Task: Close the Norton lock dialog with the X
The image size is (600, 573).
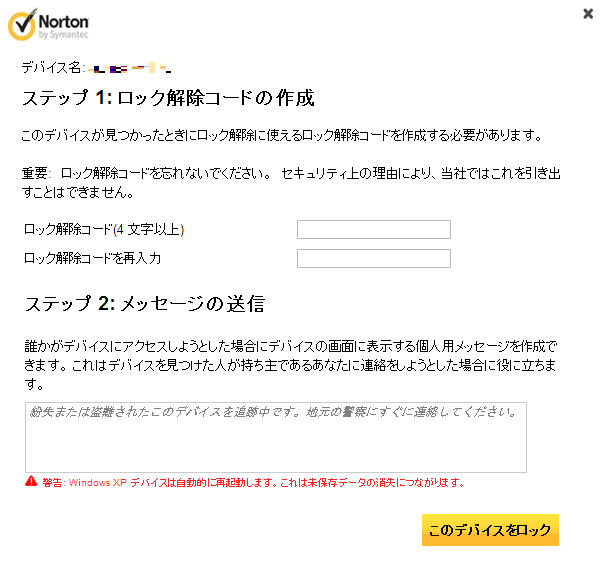Action: click(588, 14)
